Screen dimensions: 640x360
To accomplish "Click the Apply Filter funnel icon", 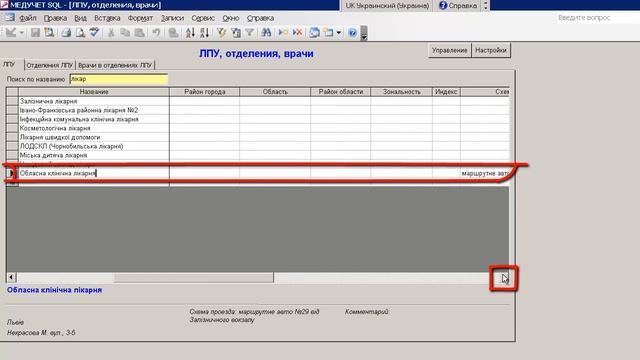I will pyautogui.click(x=249, y=33).
